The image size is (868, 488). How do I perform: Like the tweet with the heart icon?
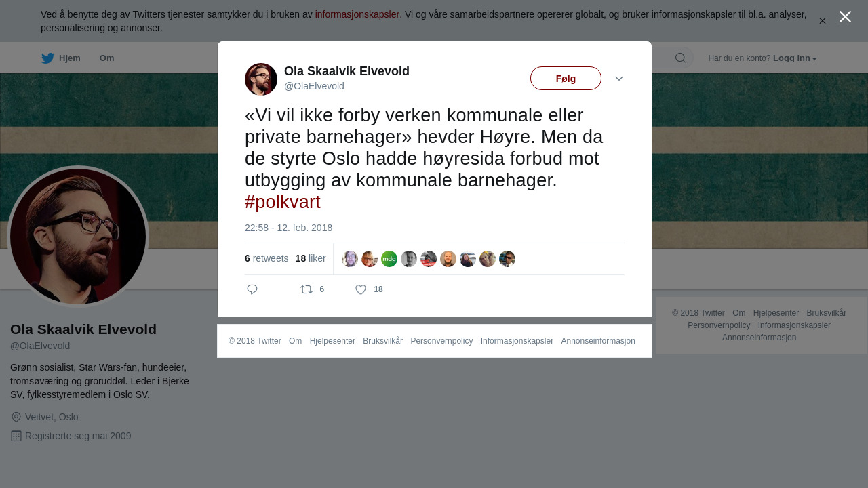361,289
